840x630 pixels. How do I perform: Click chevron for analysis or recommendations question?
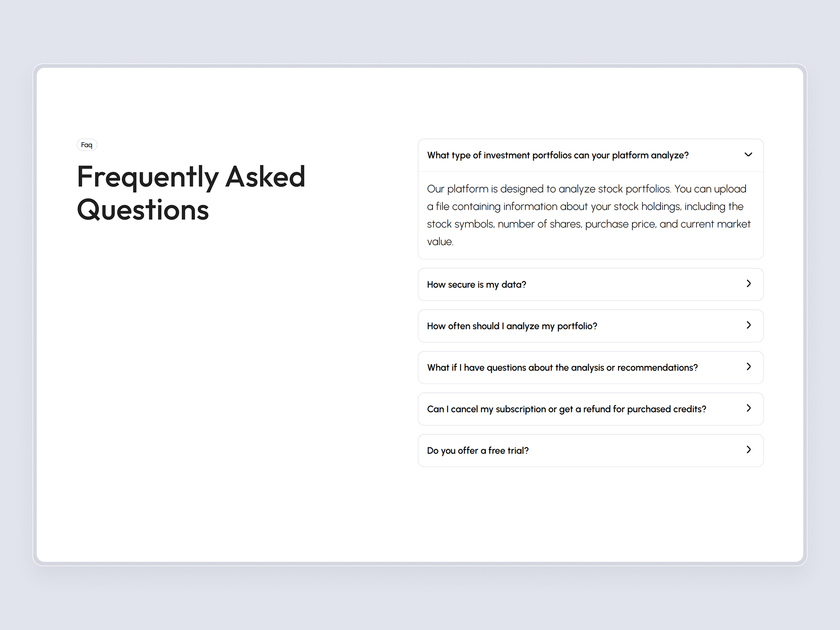pyautogui.click(x=749, y=366)
